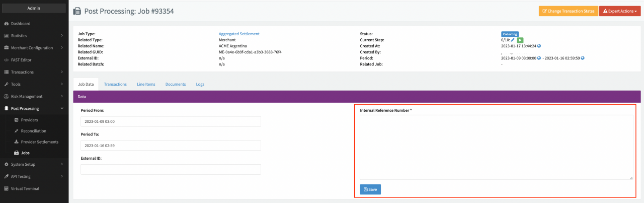Collapse the Post Processing sidebar section
This screenshot has width=644, height=203.
point(33,108)
